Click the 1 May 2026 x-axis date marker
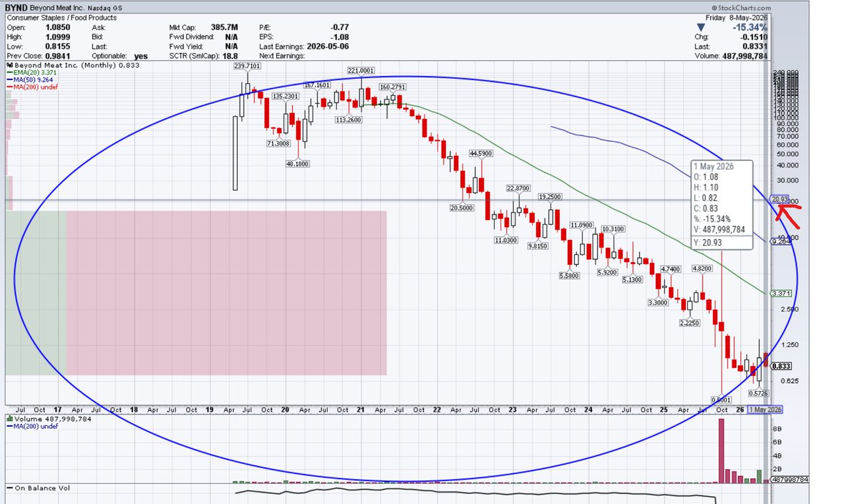Screen dimensions: 859x504 [765, 409]
